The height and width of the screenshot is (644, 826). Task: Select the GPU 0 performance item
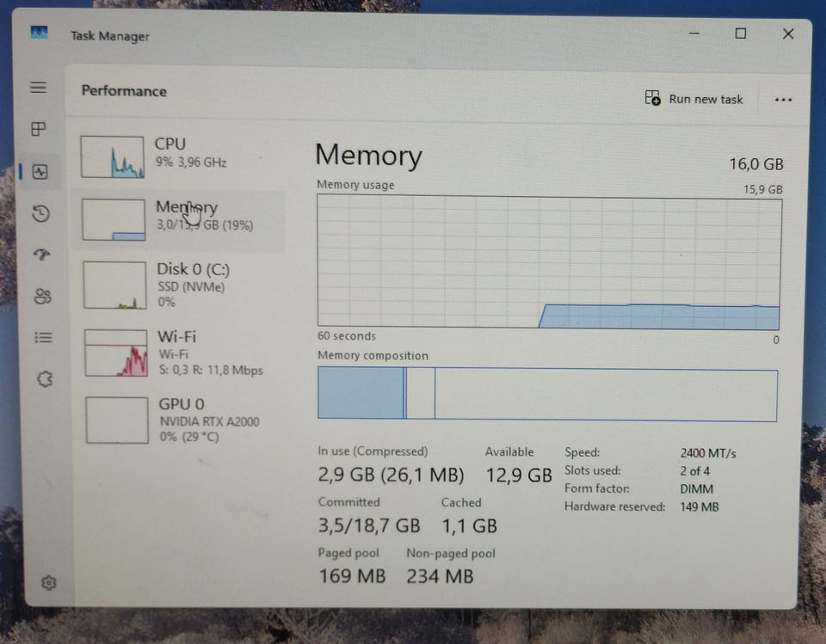click(x=183, y=420)
